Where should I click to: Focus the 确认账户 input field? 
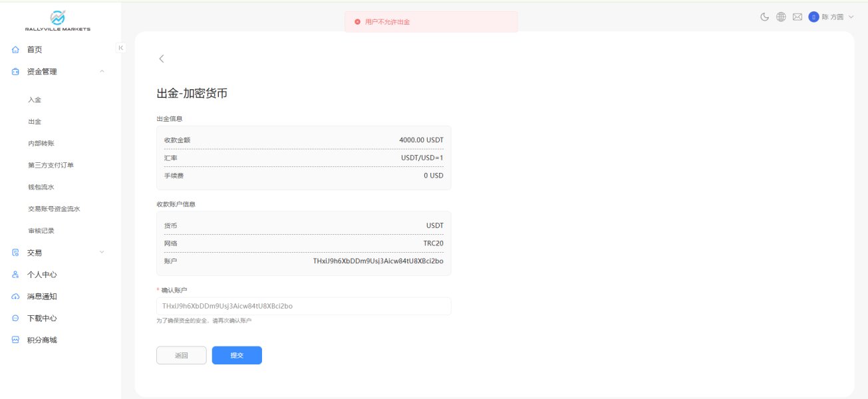pos(303,306)
